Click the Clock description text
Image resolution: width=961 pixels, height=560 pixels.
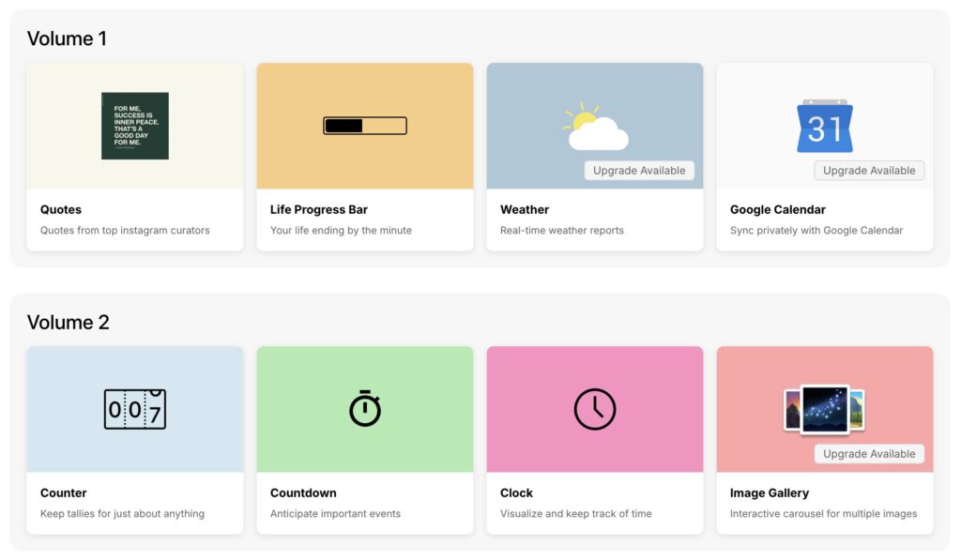575,513
